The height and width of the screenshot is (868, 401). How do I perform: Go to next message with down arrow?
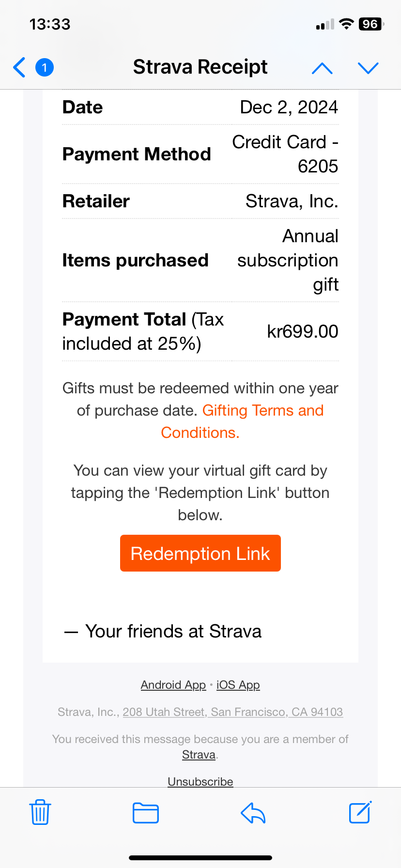(x=368, y=68)
